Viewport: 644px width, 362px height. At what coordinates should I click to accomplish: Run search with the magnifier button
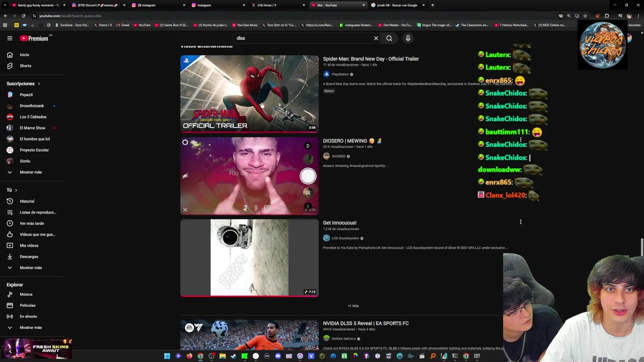(x=389, y=38)
